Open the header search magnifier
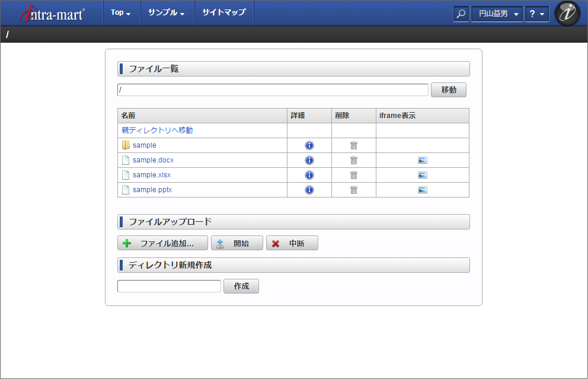The height and width of the screenshot is (379, 588). [x=461, y=14]
